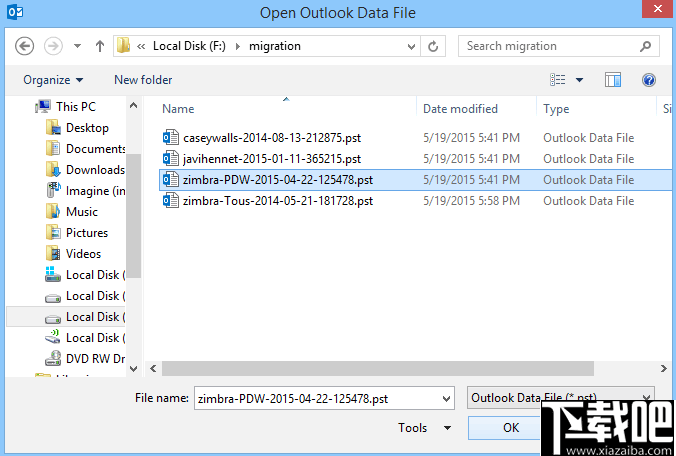Click the horizontal scrollbar thumb
This screenshot has width=676, height=456.
(378, 369)
